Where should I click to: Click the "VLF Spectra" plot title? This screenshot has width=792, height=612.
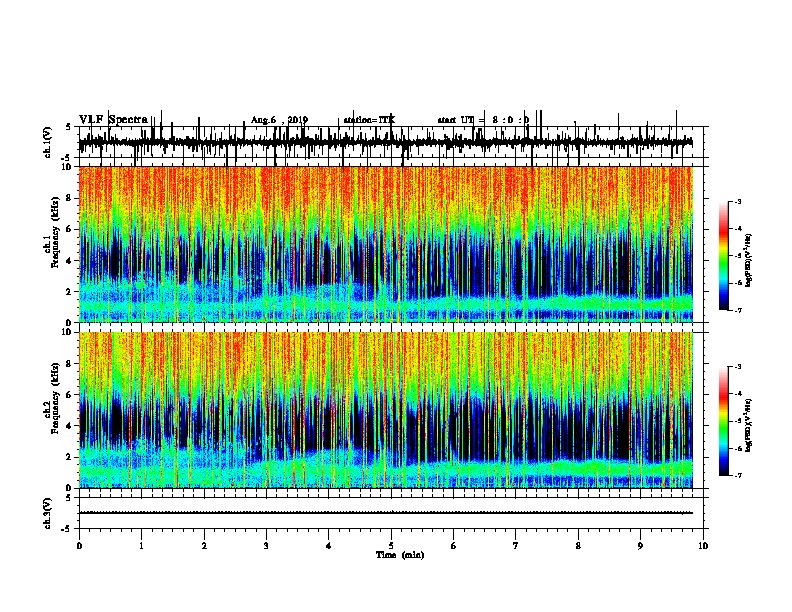click(x=113, y=120)
